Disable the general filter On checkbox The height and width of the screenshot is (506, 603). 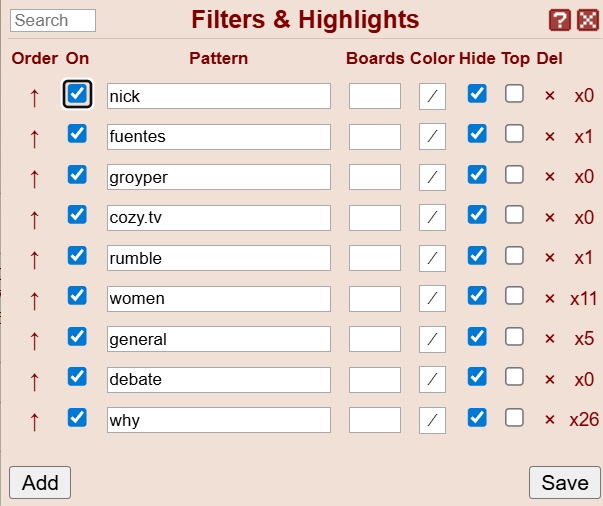click(77, 337)
